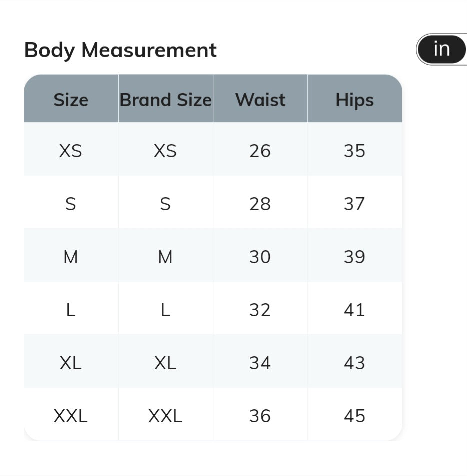Select the Hips column header
This screenshot has height=476, width=467.
coord(354,100)
